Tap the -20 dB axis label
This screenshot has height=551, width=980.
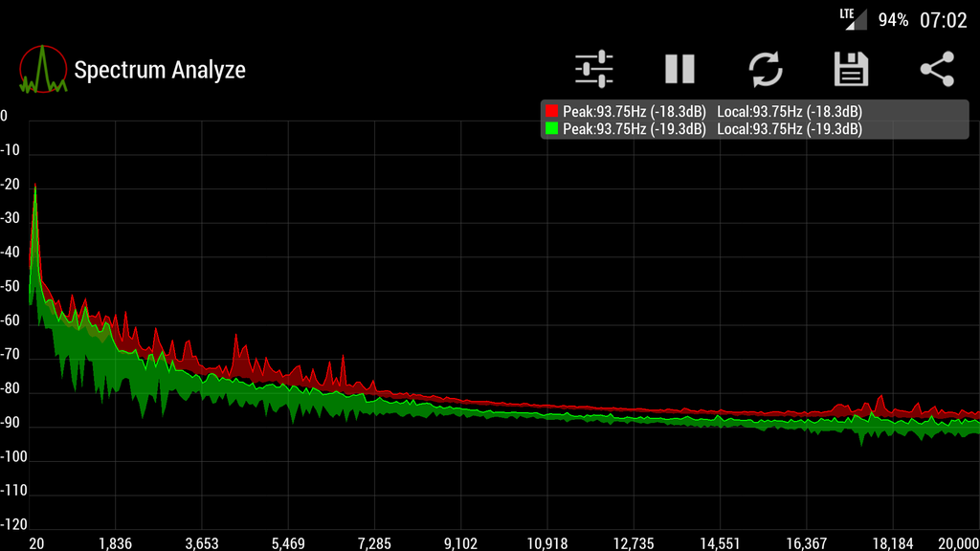click(x=10, y=185)
